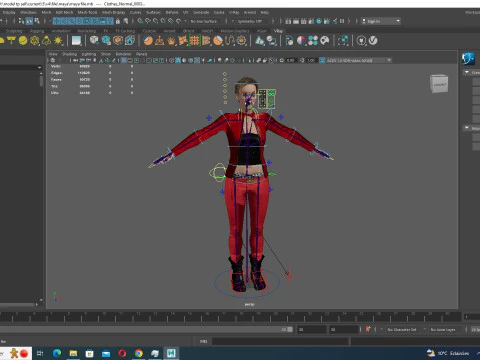
Task: Open the No Anim Layer dropdown
Action: tap(443, 329)
